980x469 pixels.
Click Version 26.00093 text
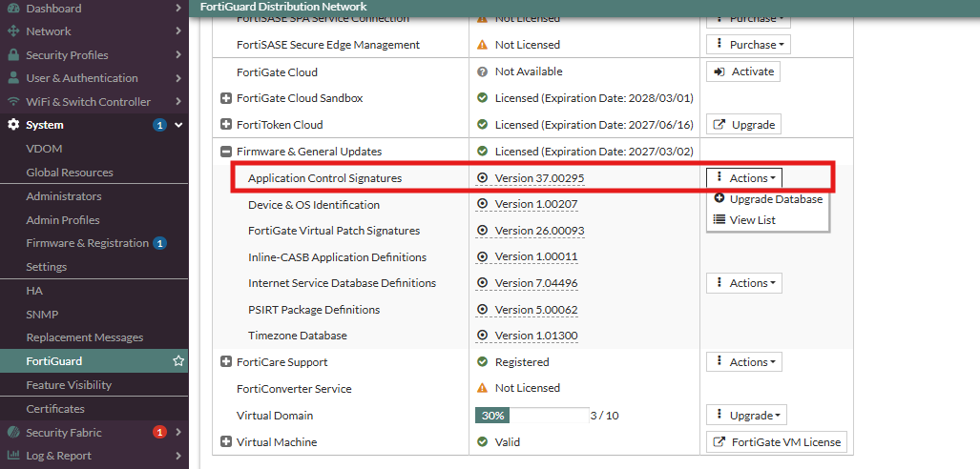[x=539, y=231]
